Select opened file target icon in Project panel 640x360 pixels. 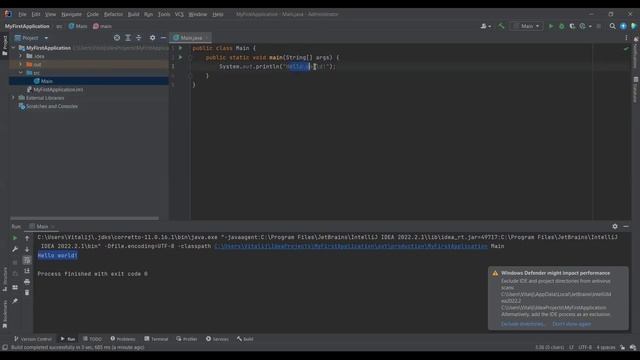point(117,38)
